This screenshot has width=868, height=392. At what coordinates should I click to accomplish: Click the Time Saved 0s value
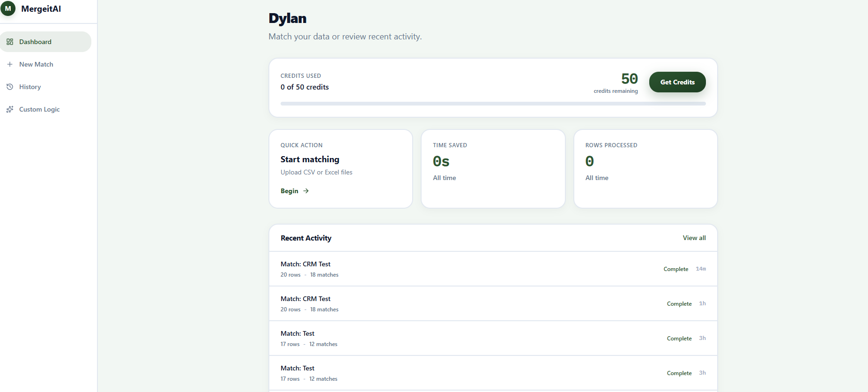[441, 161]
